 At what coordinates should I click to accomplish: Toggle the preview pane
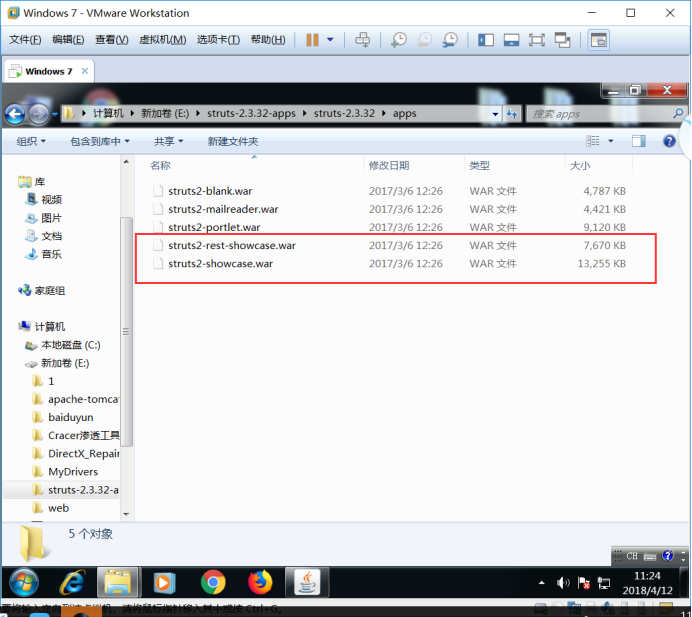tap(638, 141)
